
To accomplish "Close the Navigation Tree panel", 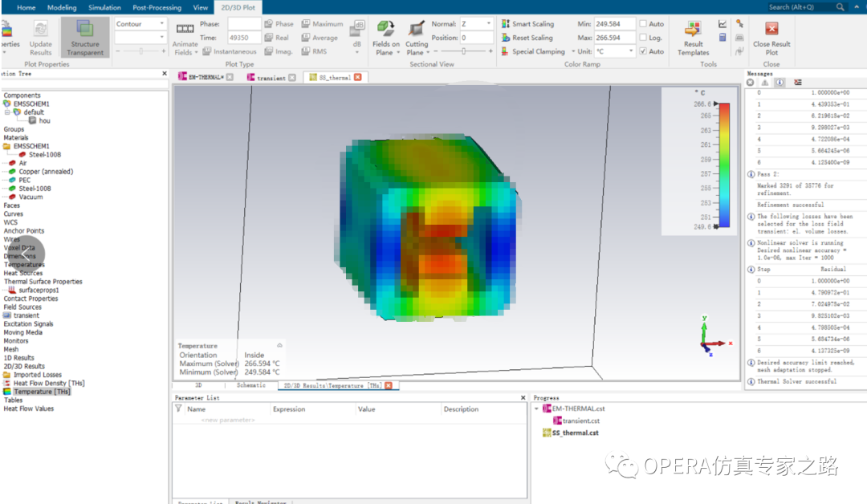I will click(x=165, y=74).
